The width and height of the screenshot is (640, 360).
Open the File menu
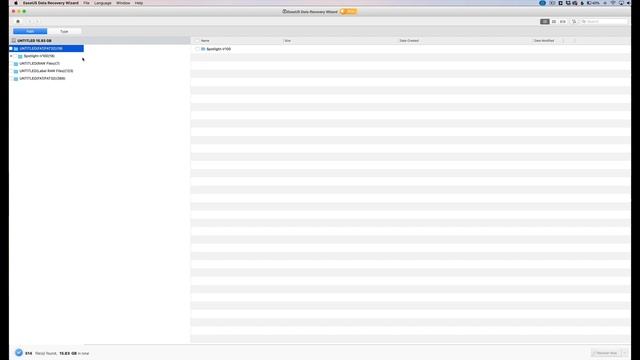pyautogui.click(x=86, y=3)
